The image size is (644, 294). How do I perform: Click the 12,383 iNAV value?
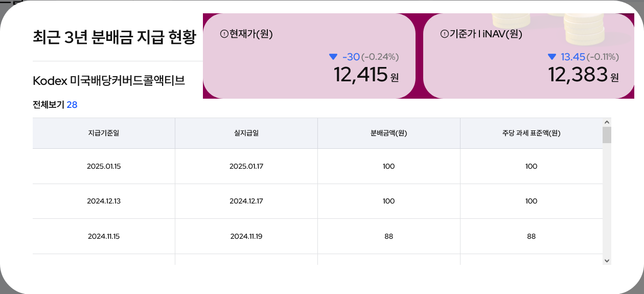pyautogui.click(x=578, y=75)
